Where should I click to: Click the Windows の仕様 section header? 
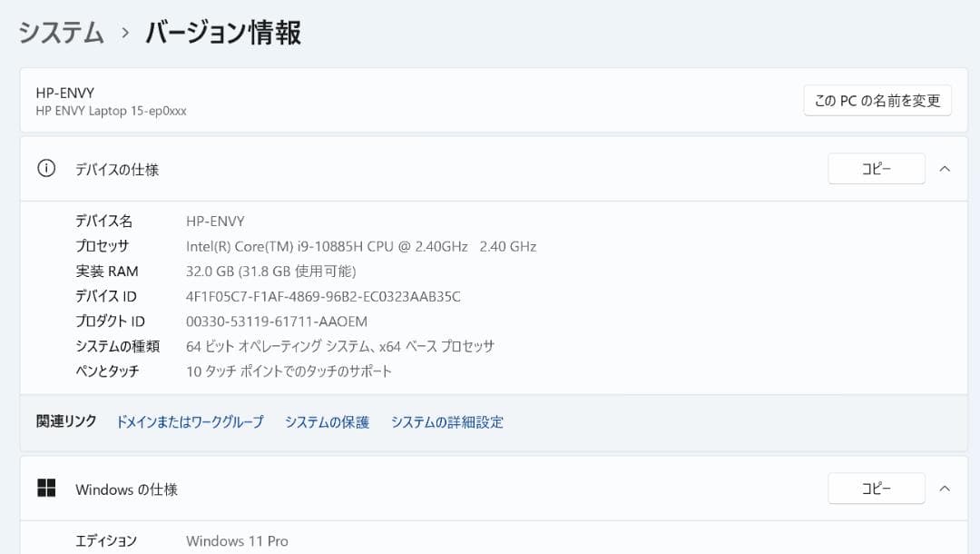126,489
